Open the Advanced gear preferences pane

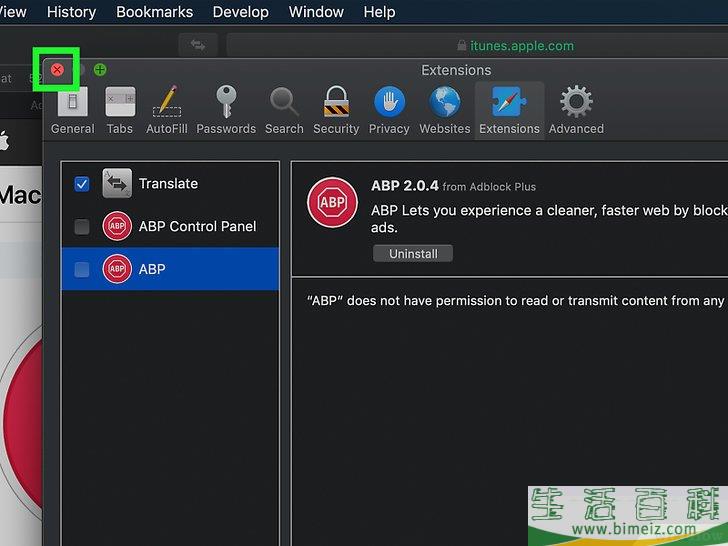pos(576,110)
